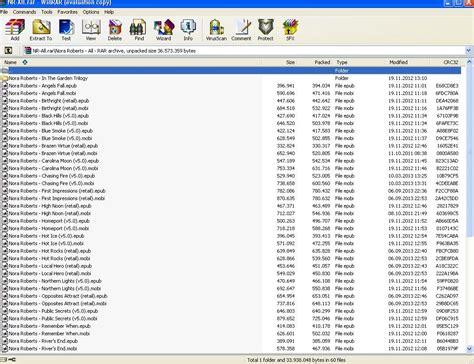Go up one level with arrow button
474x364 pixels.
(x=8, y=51)
